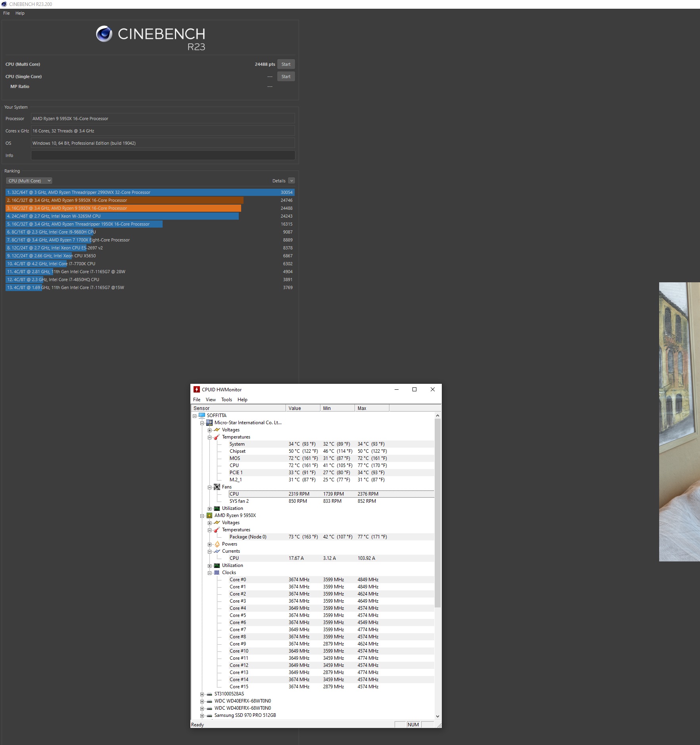Select the Core #0 clock row
This screenshot has height=745, width=700.
click(331, 580)
